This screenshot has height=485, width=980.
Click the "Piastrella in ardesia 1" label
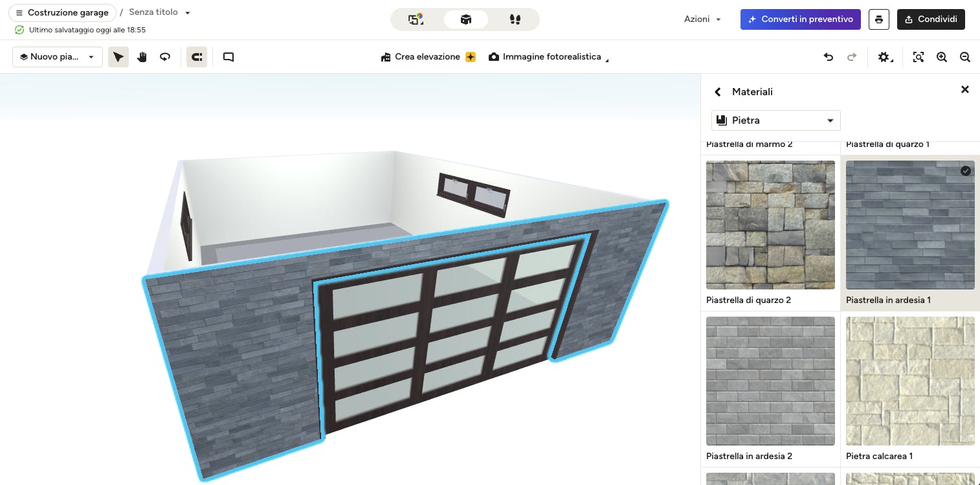coord(888,300)
